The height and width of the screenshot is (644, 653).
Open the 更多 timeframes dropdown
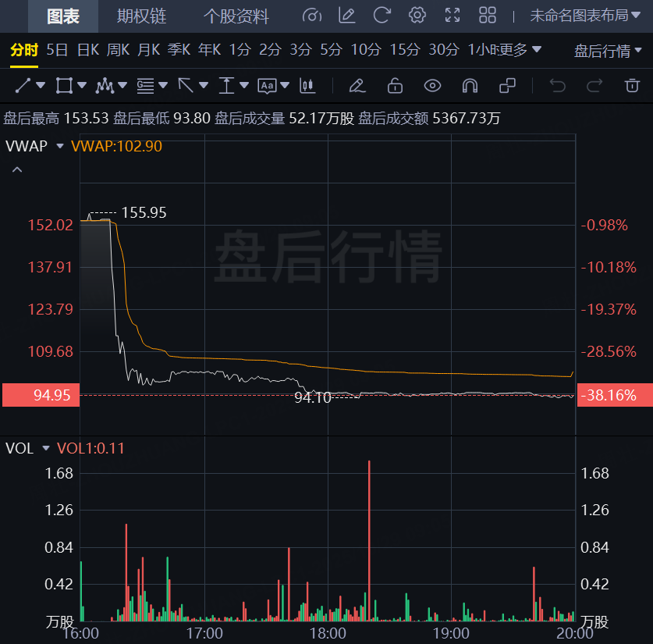520,50
